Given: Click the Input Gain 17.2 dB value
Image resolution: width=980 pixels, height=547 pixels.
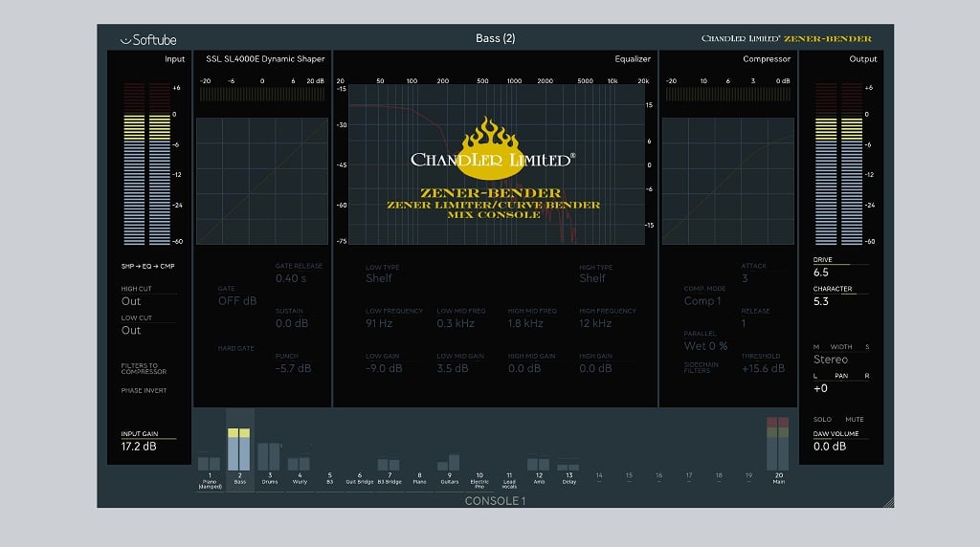Looking at the screenshot, I should tap(139, 447).
